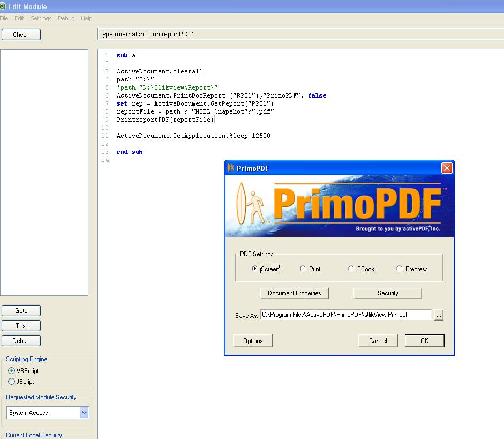Browse for Save As location
Image resolution: width=504 pixels, height=439 pixels.
pos(439,315)
